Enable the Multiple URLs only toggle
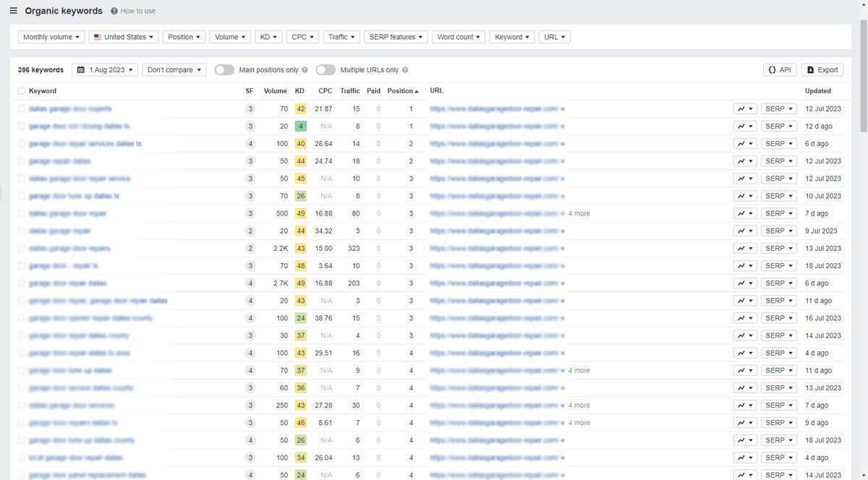The height and width of the screenshot is (480, 868). 325,69
